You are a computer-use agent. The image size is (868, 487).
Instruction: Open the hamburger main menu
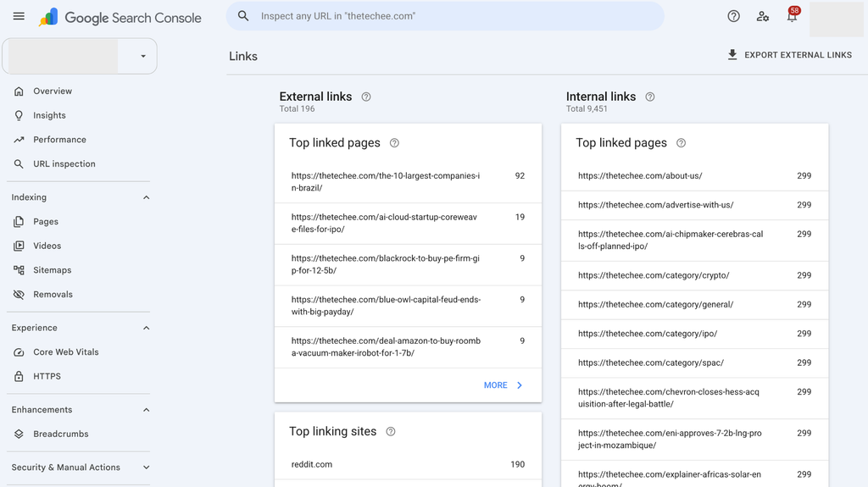pyautogui.click(x=19, y=16)
